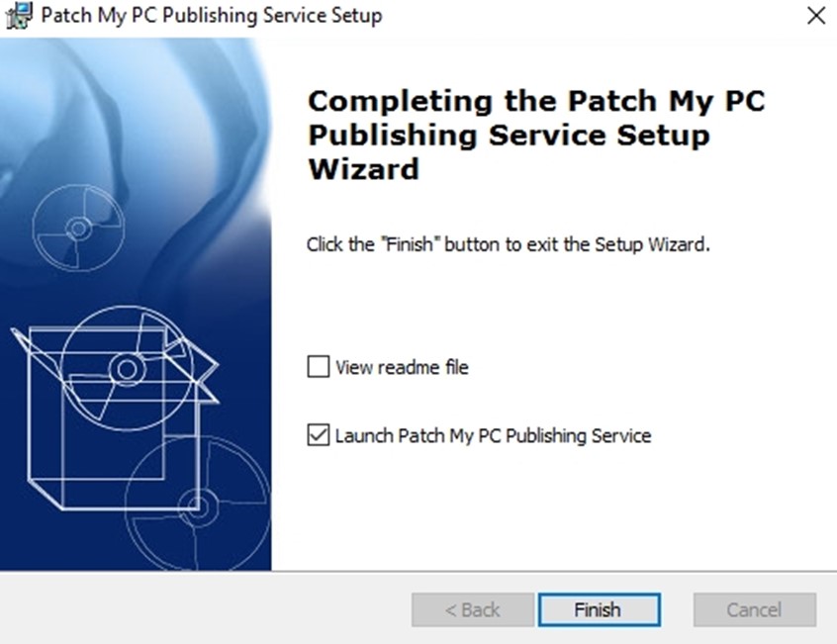This screenshot has height=644, width=837.
Task: Click the "Click the Finish button to exit" instruction text
Action: [x=509, y=244]
